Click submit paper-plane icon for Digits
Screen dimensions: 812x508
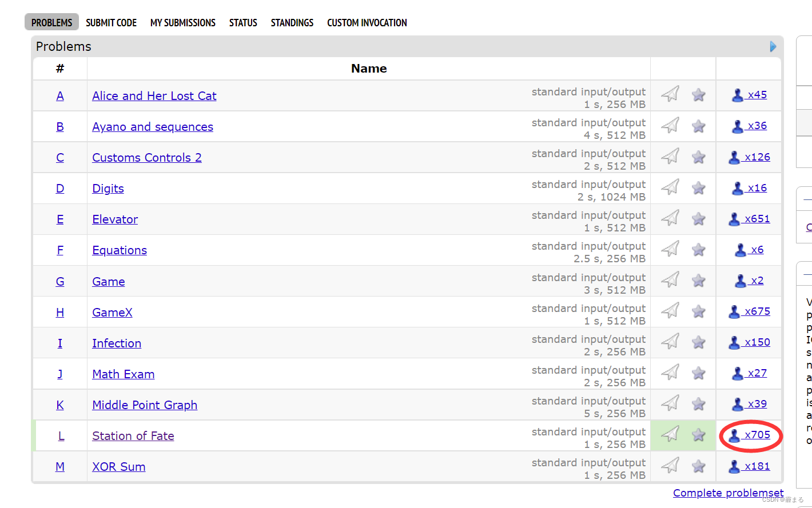pos(670,187)
